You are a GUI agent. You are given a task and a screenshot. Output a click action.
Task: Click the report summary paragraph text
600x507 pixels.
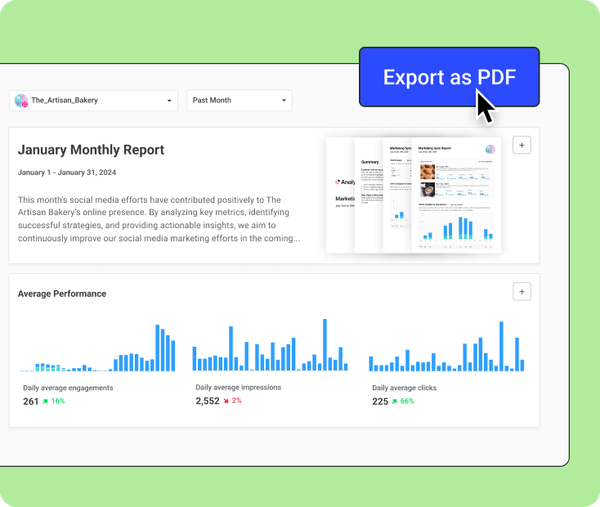click(x=159, y=219)
